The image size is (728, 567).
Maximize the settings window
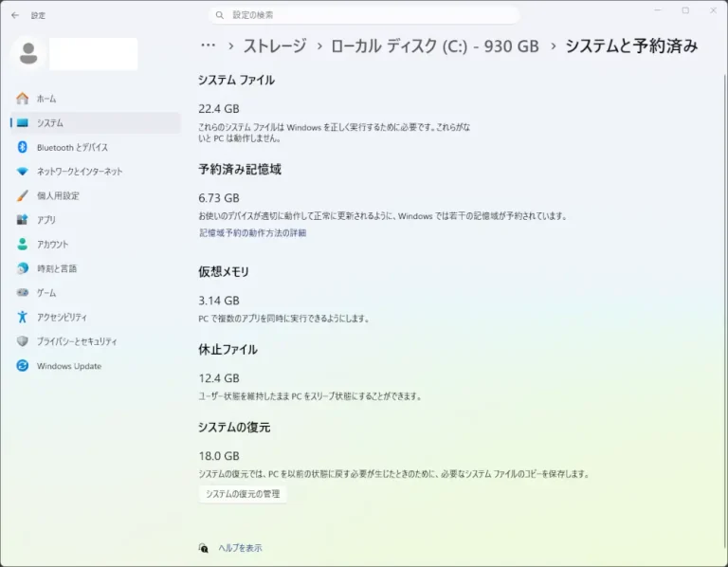[685, 10]
